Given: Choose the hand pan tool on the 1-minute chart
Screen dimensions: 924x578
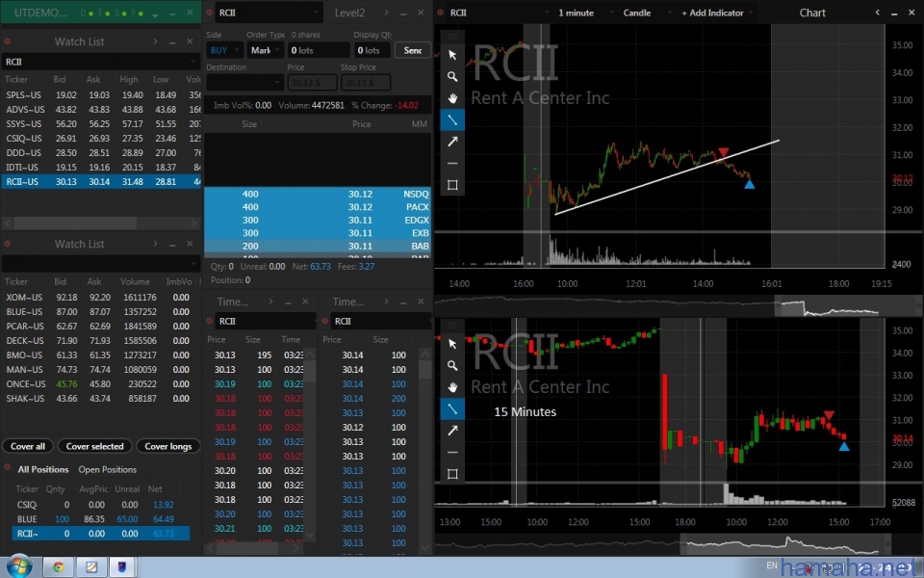Looking at the screenshot, I should [452, 98].
